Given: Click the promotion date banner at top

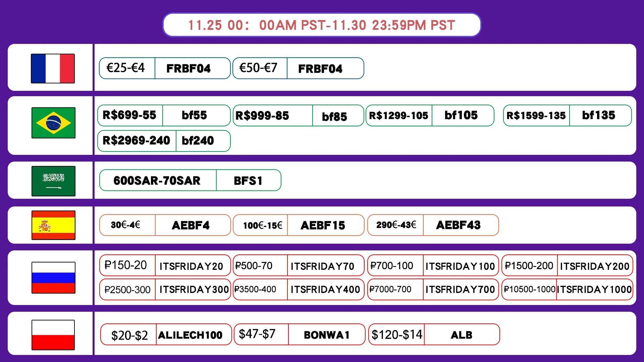Looking at the screenshot, I should (321, 25).
